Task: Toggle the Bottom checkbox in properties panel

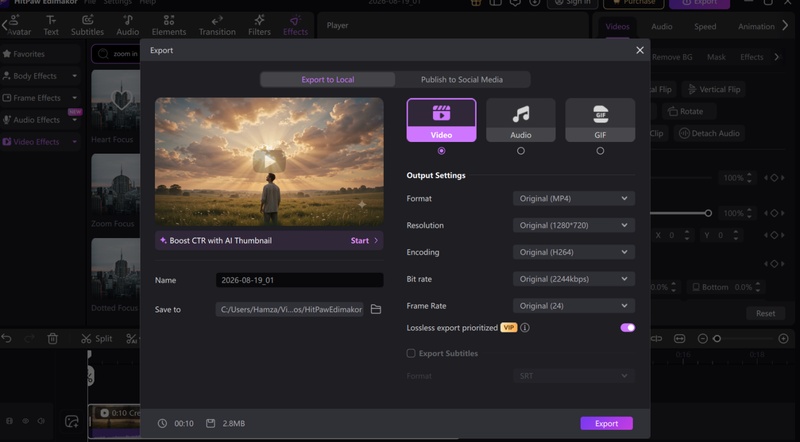Action: [696, 287]
